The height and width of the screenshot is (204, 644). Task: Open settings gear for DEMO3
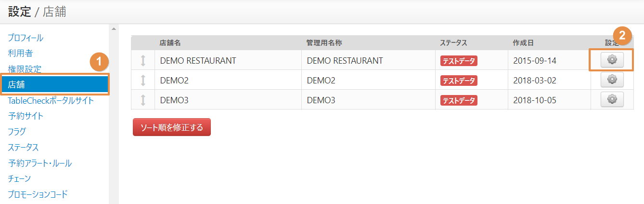pos(612,99)
